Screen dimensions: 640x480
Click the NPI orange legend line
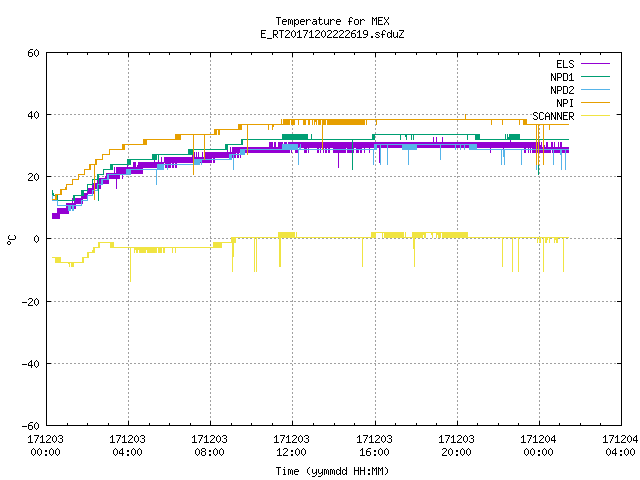point(595,102)
